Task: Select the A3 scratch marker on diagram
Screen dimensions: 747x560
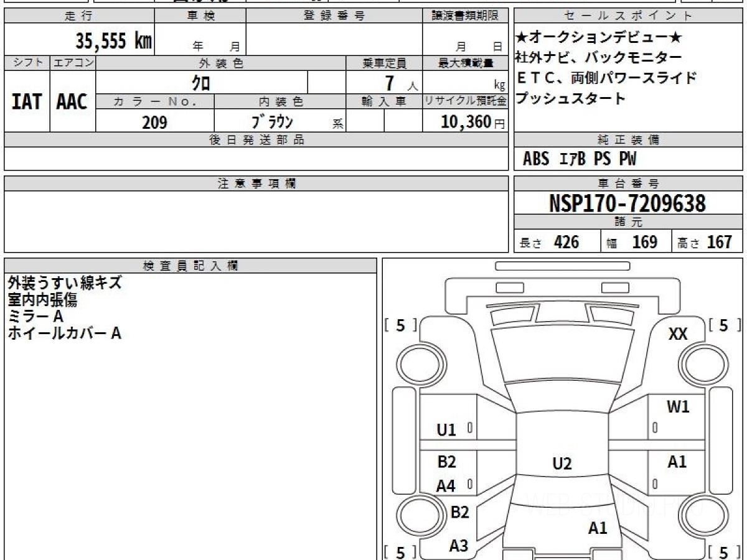Action: point(459,546)
